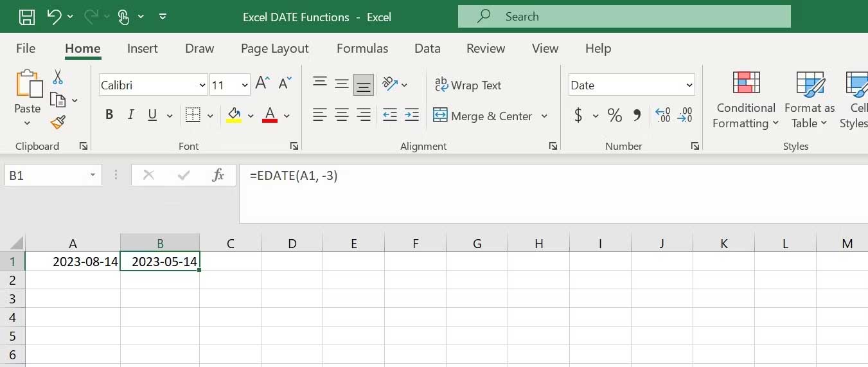This screenshot has height=367, width=868.
Task: Open the Page Layout tab
Action: (274, 48)
